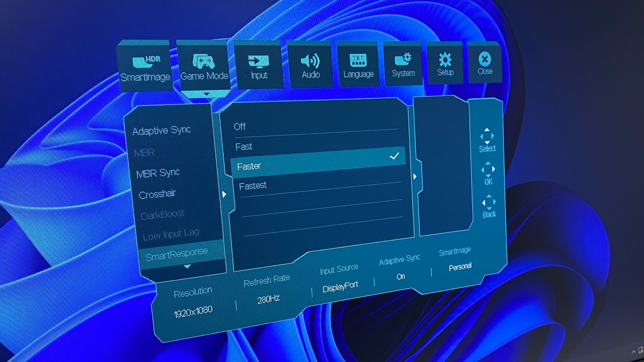
Task: Choose the Faster response option
Action: point(318,163)
